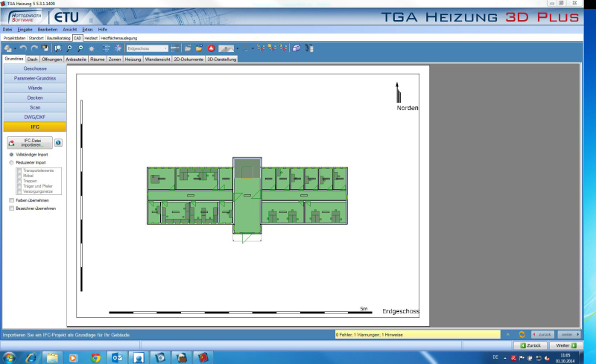596x364 pixels.
Task: Select Reduzierter Import radio button
Action: coord(11,162)
